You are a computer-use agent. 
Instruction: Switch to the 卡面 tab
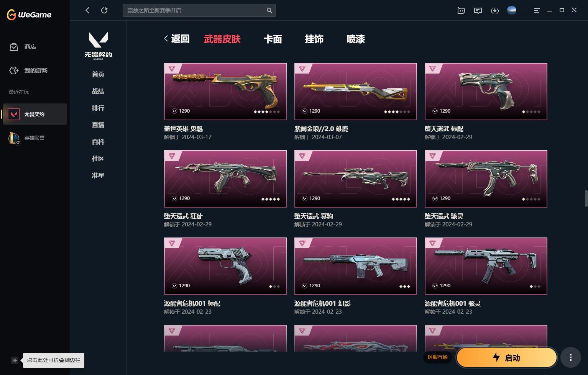pyautogui.click(x=273, y=39)
